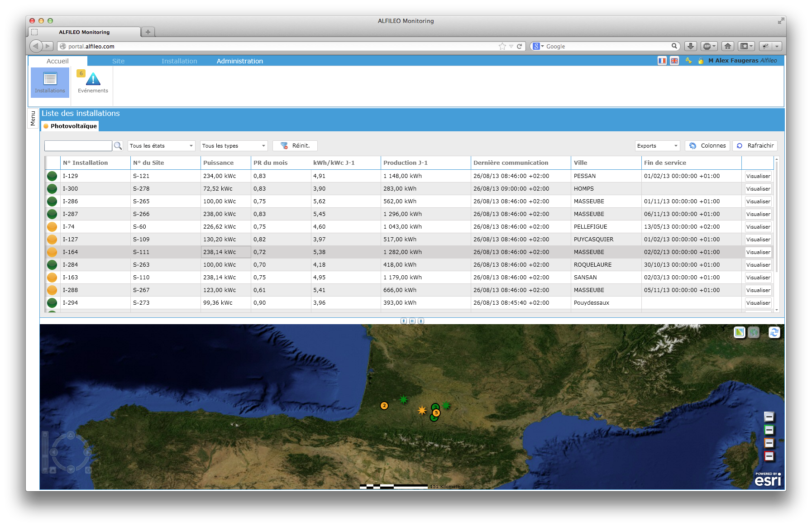Open the bookmarks toolbar dropdown

(x=746, y=46)
